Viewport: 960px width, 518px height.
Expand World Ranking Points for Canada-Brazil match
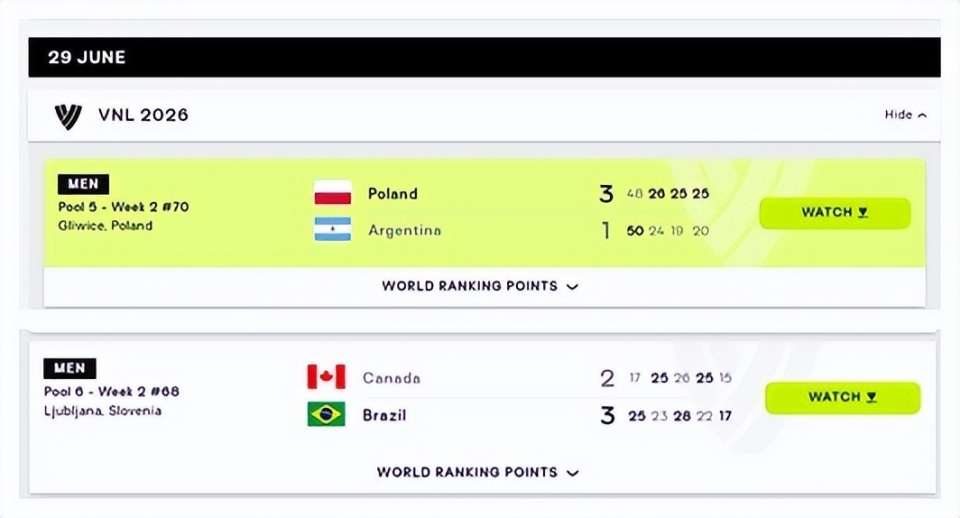point(478,472)
